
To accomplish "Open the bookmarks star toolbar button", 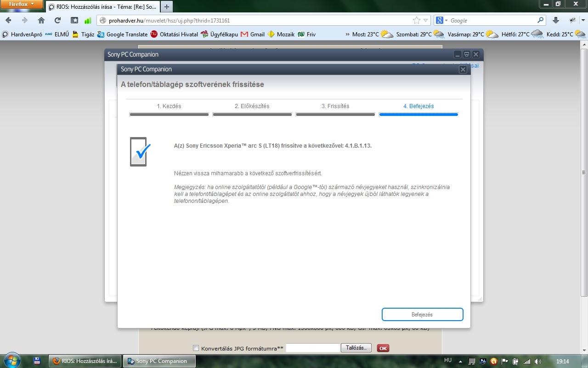I will coord(74,20).
